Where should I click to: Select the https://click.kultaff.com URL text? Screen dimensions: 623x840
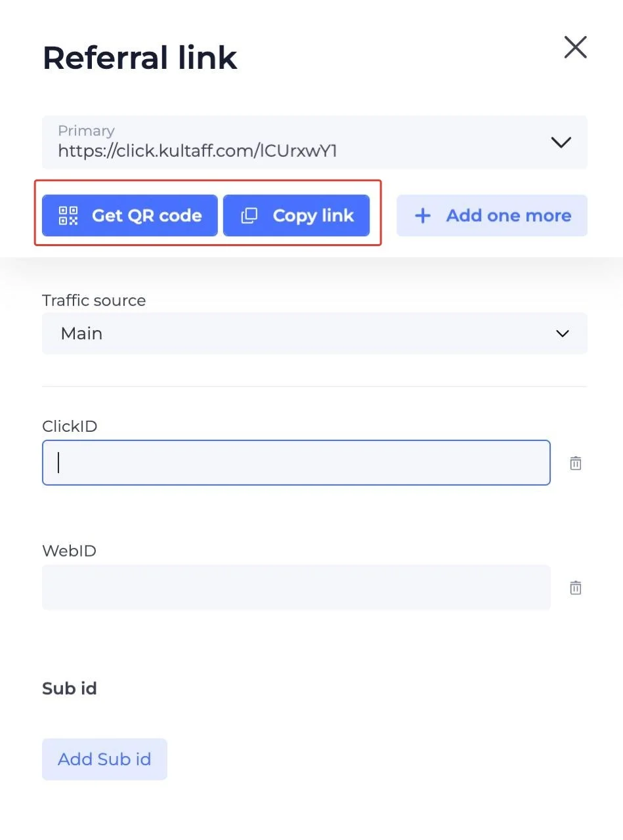click(x=198, y=152)
